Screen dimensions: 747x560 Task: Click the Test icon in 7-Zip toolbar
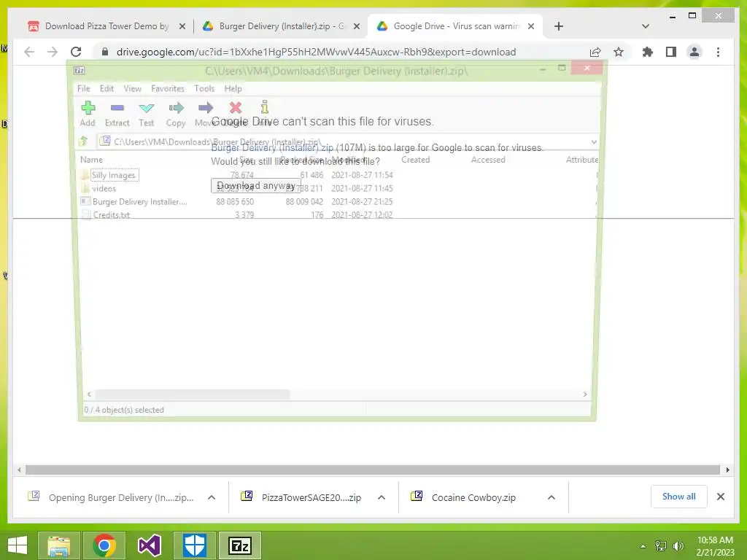pyautogui.click(x=146, y=108)
